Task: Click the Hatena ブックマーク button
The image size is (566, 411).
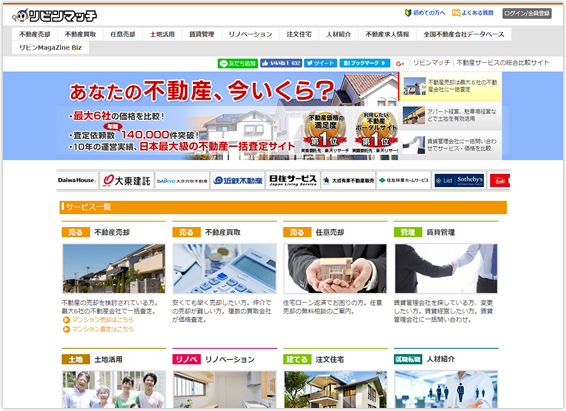Action: coord(365,63)
